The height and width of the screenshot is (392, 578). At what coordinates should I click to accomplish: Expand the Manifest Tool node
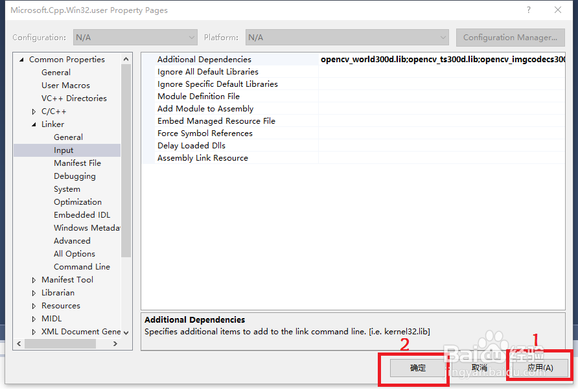click(34, 280)
